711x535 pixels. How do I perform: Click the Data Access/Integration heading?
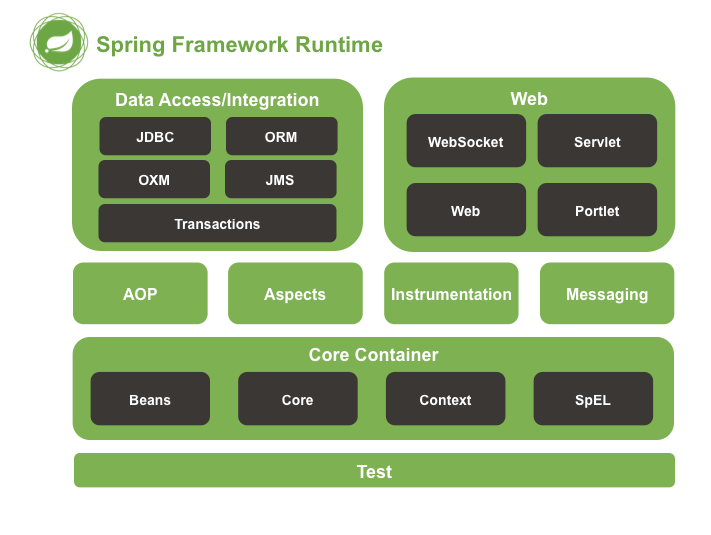217,100
